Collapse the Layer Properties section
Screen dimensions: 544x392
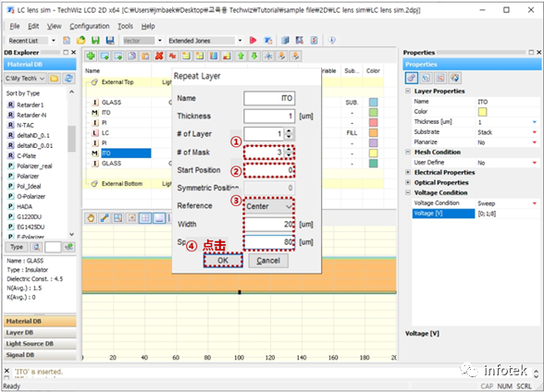[408, 92]
